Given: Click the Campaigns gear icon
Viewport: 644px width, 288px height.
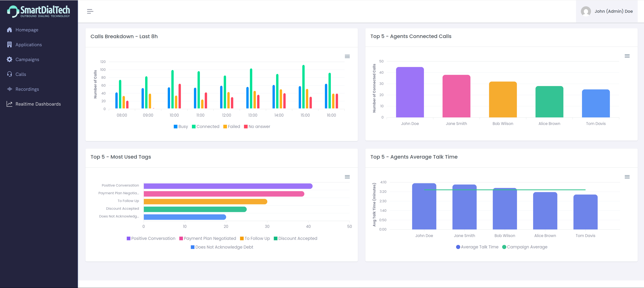Looking at the screenshot, I should [x=9, y=59].
